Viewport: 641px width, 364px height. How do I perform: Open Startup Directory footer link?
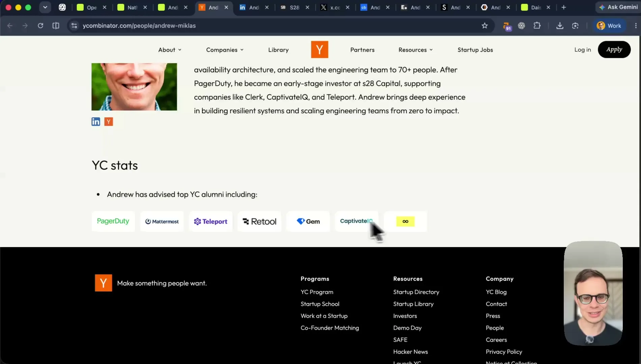point(416,292)
